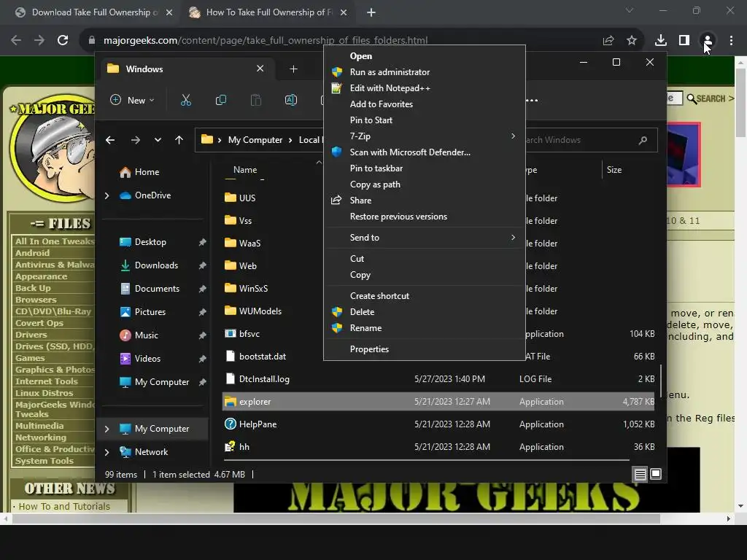
Task: Open Chrome tab search dropdown
Action: (x=630, y=10)
